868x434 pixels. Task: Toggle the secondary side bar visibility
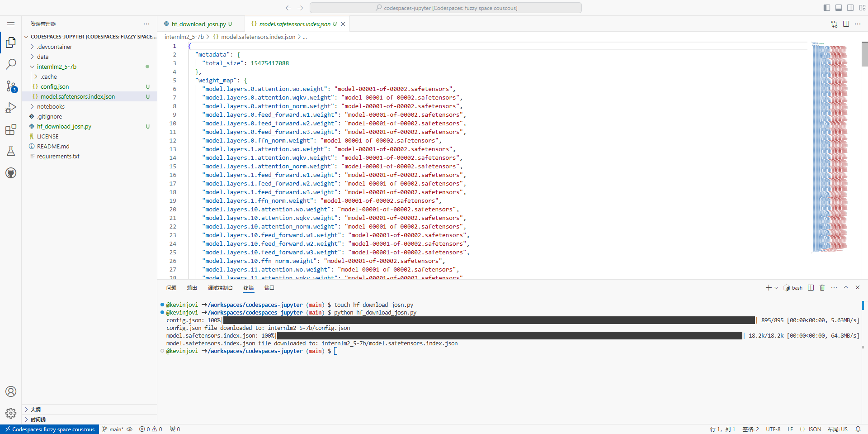pos(850,8)
